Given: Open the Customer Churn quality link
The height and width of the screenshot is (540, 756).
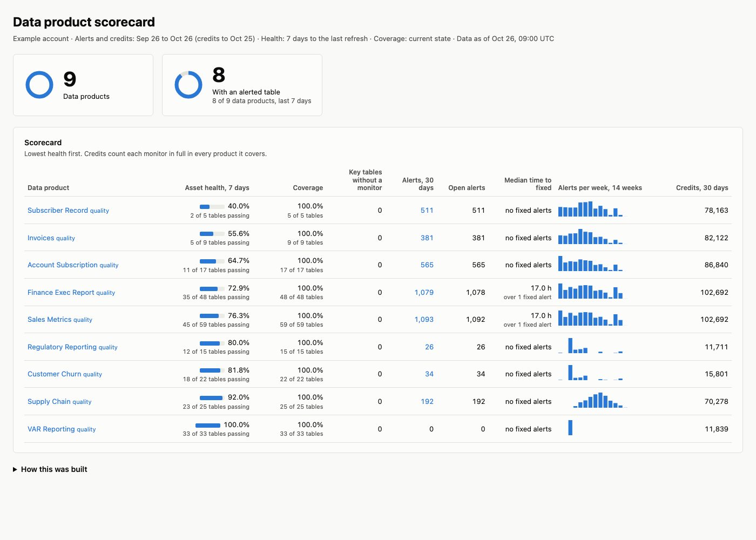Looking at the screenshot, I should pos(65,374).
